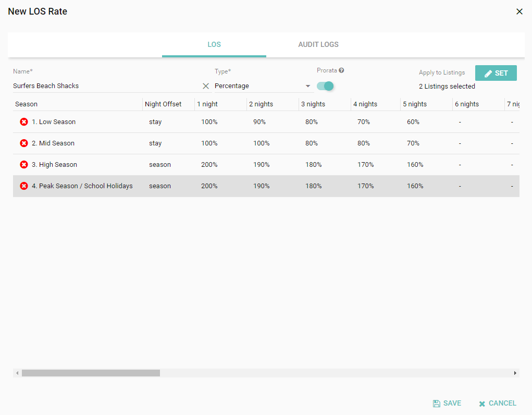
Task: Remove the High Season row icon
Action: [24, 165]
